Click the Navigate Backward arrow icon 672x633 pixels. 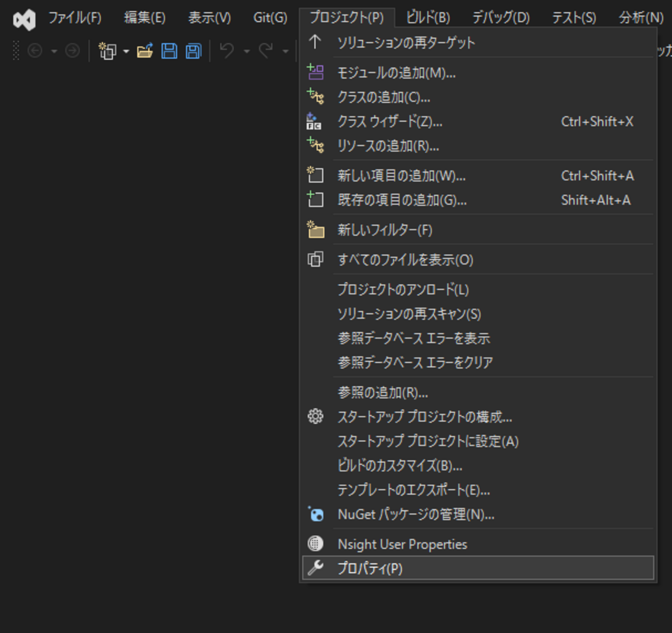[x=35, y=51]
